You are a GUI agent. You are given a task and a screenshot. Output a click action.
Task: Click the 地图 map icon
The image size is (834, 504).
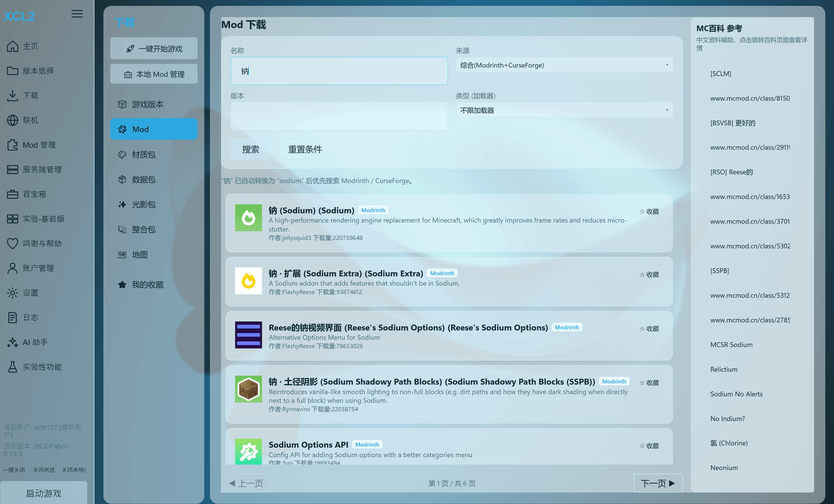[x=122, y=255]
